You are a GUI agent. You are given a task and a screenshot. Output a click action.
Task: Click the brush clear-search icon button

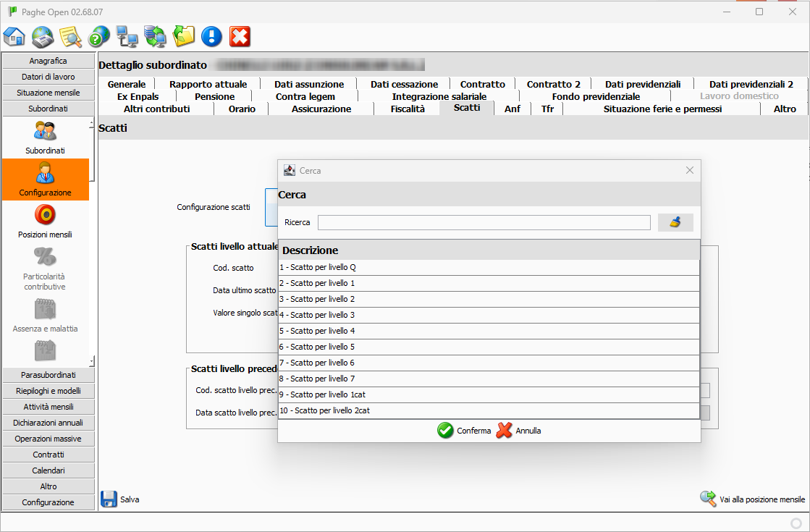coord(675,222)
